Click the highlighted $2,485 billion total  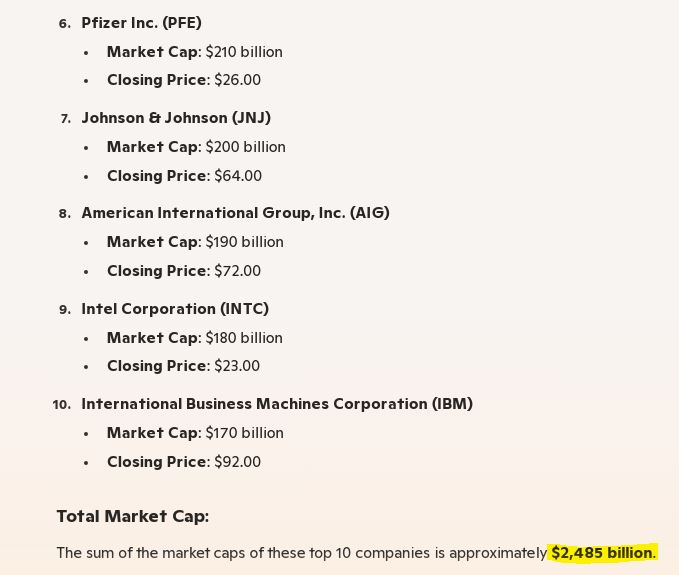603,553
